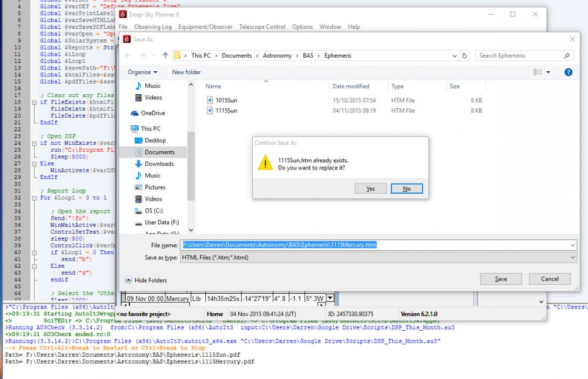The width and height of the screenshot is (588, 379).
Task: Click This PC in breadcrumb path
Action: tap(201, 55)
